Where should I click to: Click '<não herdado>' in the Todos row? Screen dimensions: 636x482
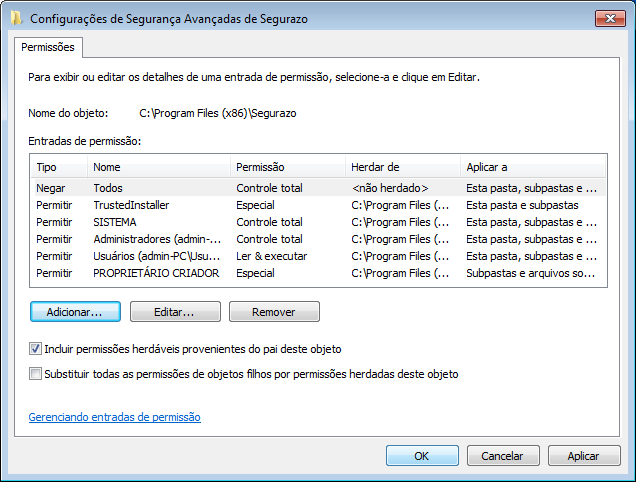click(390, 188)
